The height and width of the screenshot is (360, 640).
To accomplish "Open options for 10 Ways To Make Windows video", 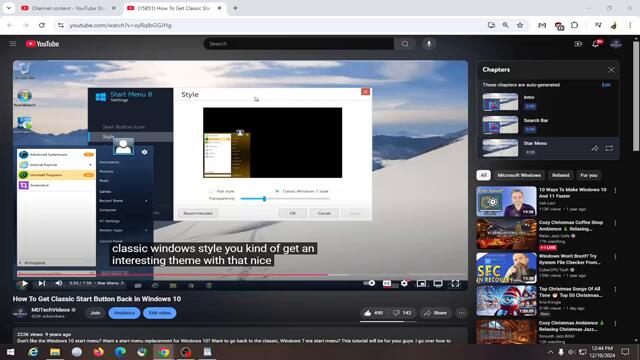I will pos(615,190).
